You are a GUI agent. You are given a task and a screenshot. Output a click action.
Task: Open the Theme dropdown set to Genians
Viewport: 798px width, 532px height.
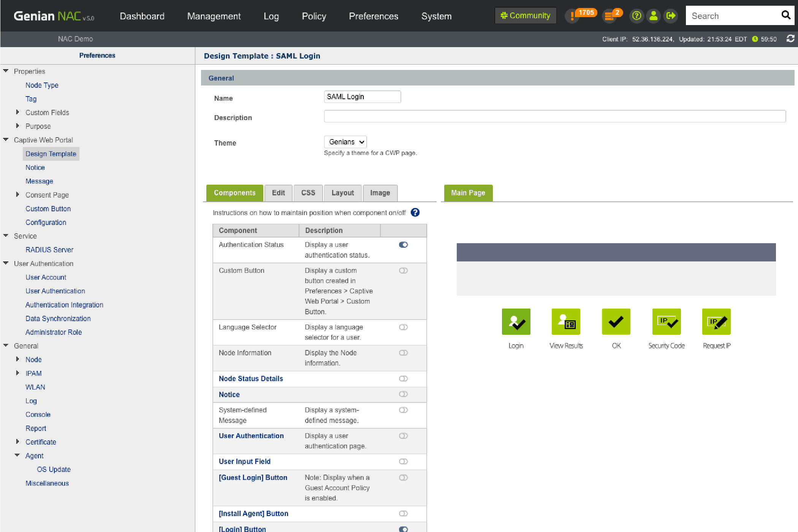tap(345, 142)
